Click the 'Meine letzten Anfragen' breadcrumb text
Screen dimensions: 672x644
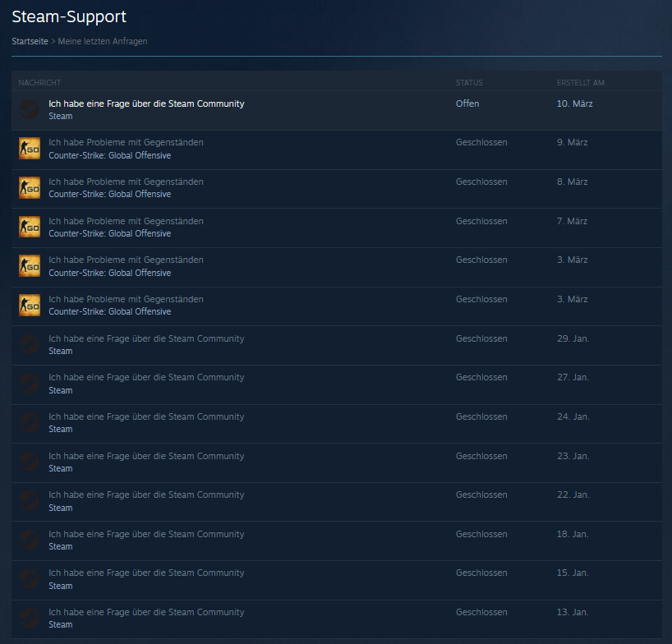pos(103,42)
